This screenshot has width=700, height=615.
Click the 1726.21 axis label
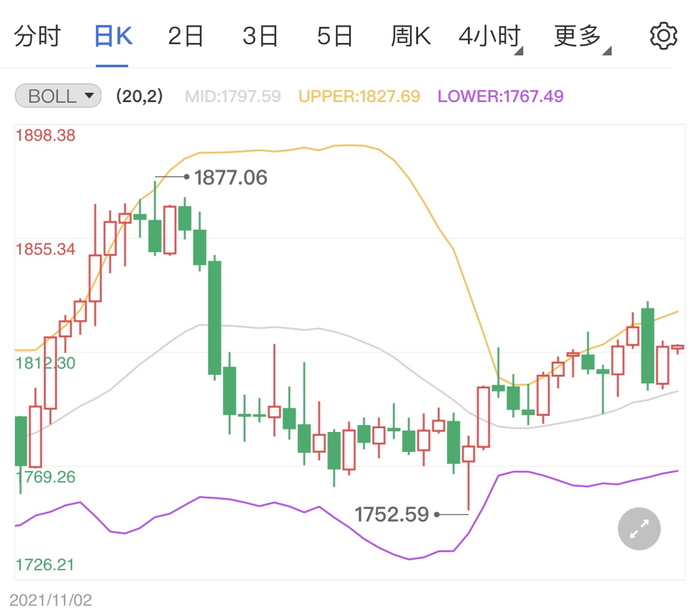45,565
